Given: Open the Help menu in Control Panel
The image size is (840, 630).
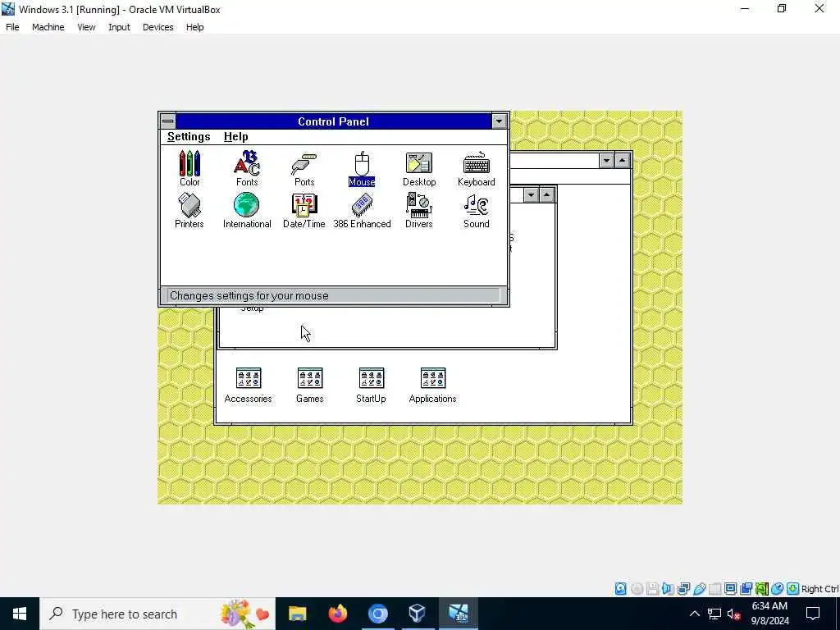Looking at the screenshot, I should tap(235, 137).
